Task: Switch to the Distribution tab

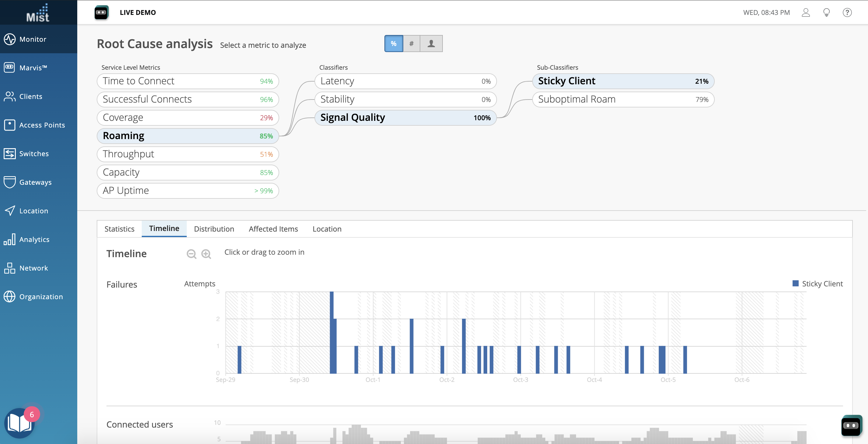Action: [214, 229]
